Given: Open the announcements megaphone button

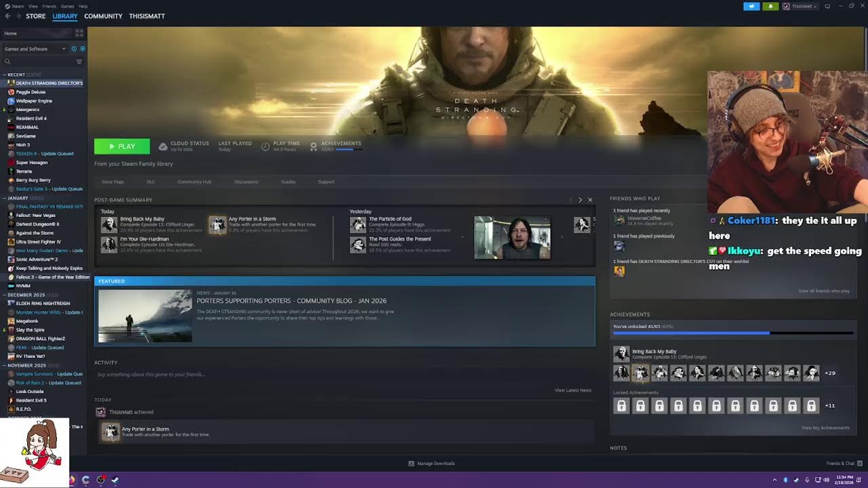Looking at the screenshot, I should (751, 6).
